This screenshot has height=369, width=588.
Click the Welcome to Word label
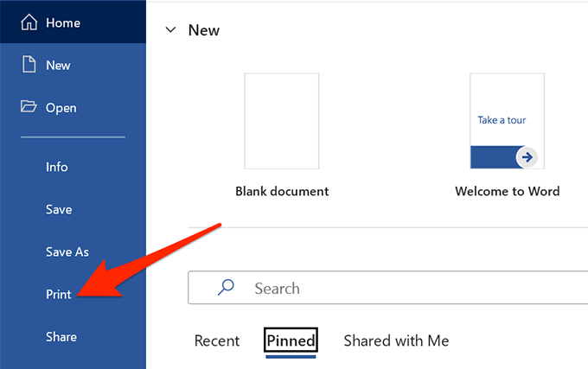click(508, 191)
